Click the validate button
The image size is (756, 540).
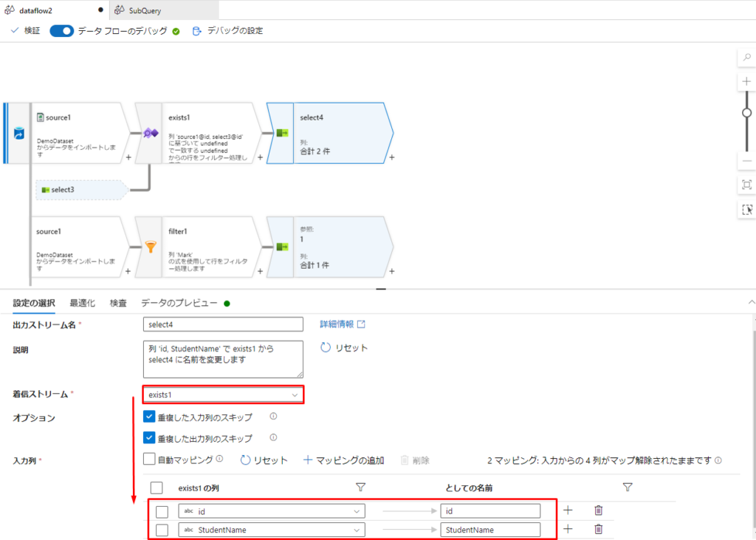click(26, 31)
